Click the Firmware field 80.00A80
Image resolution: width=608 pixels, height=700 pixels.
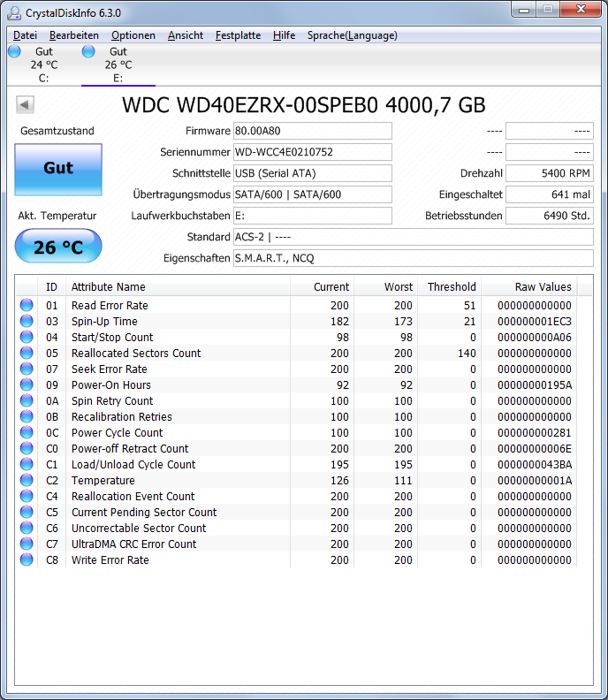pos(313,131)
